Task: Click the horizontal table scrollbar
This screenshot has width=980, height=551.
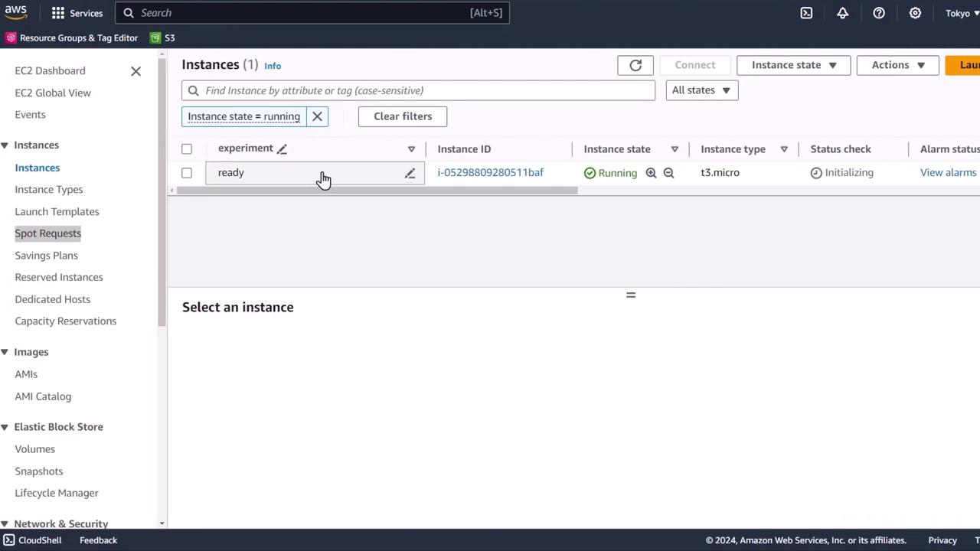Action: (377, 191)
